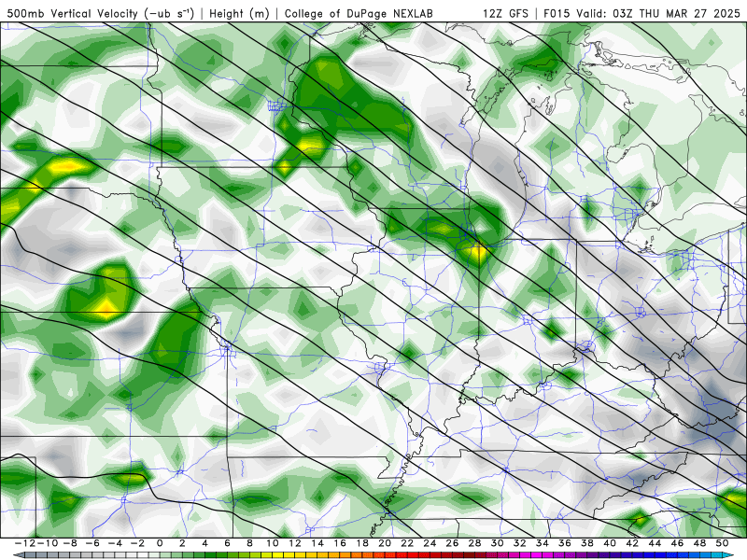Click the "Height (m)" header label
The image size is (747, 560).
click(239, 13)
